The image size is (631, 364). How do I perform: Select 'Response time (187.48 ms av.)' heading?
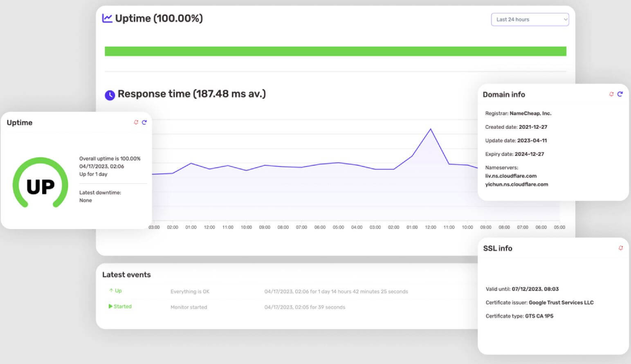192,94
